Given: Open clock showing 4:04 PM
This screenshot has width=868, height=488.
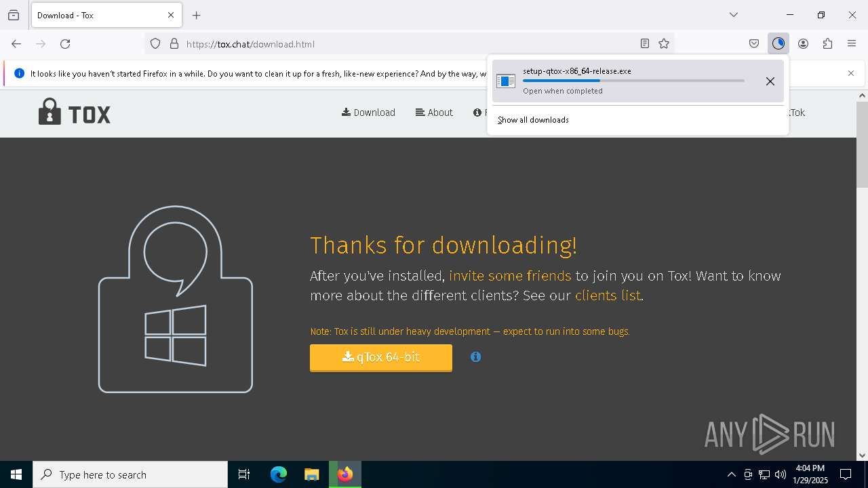Looking at the screenshot, I should coord(810,474).
